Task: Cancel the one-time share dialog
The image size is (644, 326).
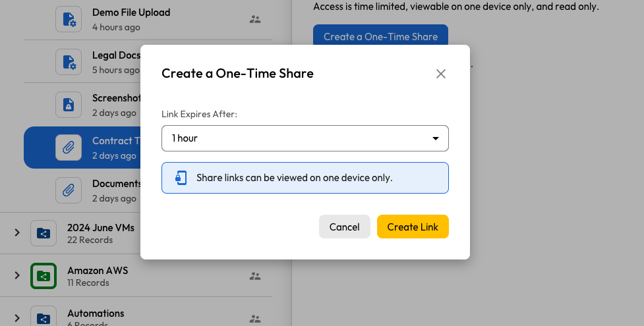Action: 344,227
